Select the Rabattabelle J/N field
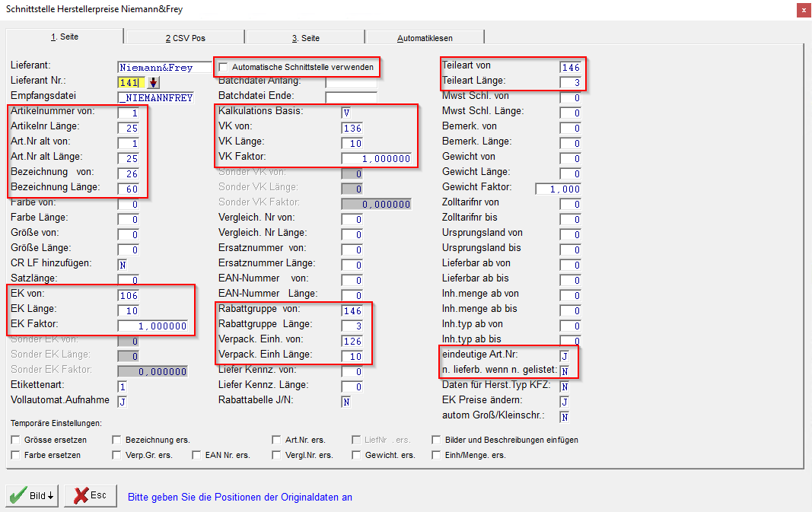This screenshot has width=812, height=512. (x=346, y=402)
